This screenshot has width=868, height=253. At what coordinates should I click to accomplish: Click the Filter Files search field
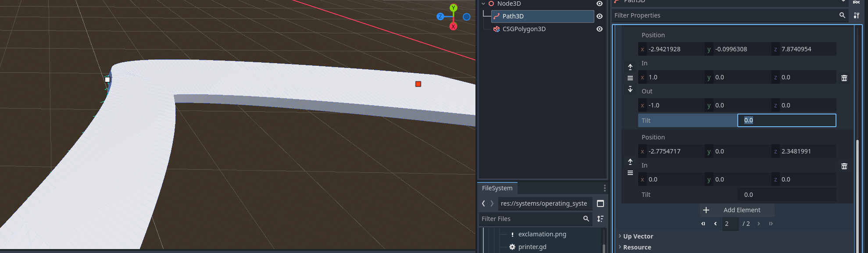(x=536, y=219)
